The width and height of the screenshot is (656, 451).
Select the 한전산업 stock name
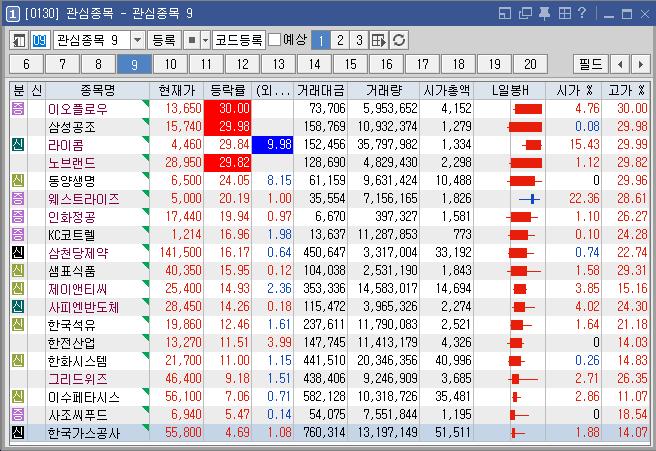72,343
